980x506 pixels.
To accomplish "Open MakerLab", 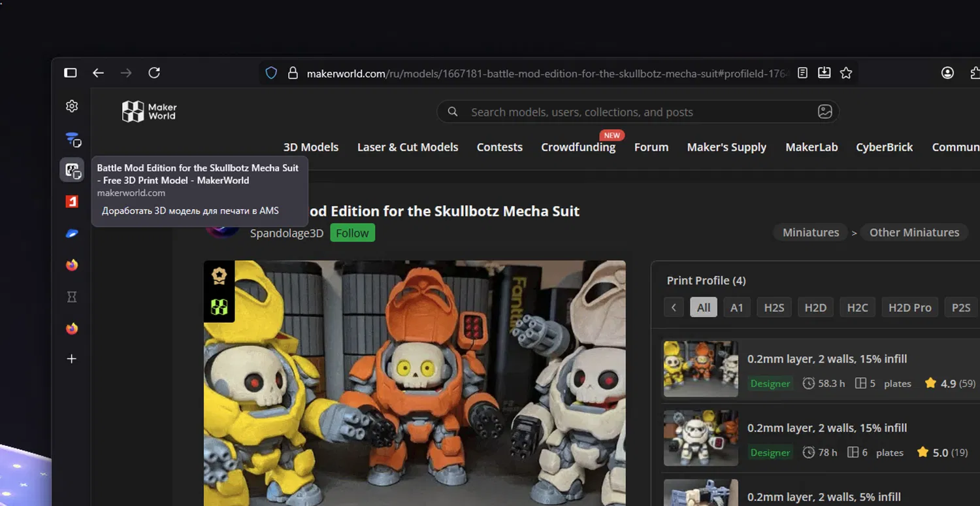I will click(811, 147).
